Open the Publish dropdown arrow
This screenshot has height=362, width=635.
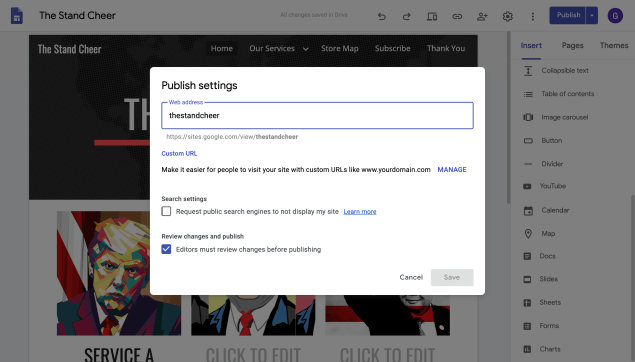coord(592,15)
